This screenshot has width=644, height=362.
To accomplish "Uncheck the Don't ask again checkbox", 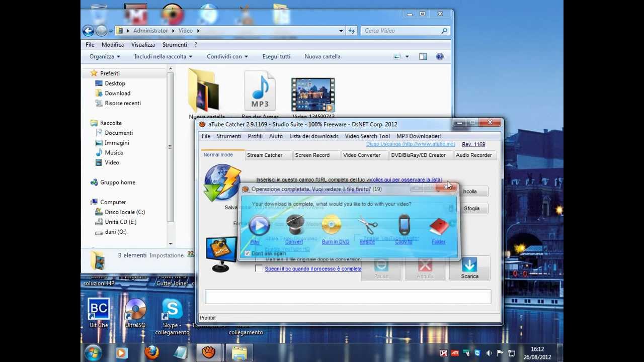I will pyautogui.click(x=247, y=253).
